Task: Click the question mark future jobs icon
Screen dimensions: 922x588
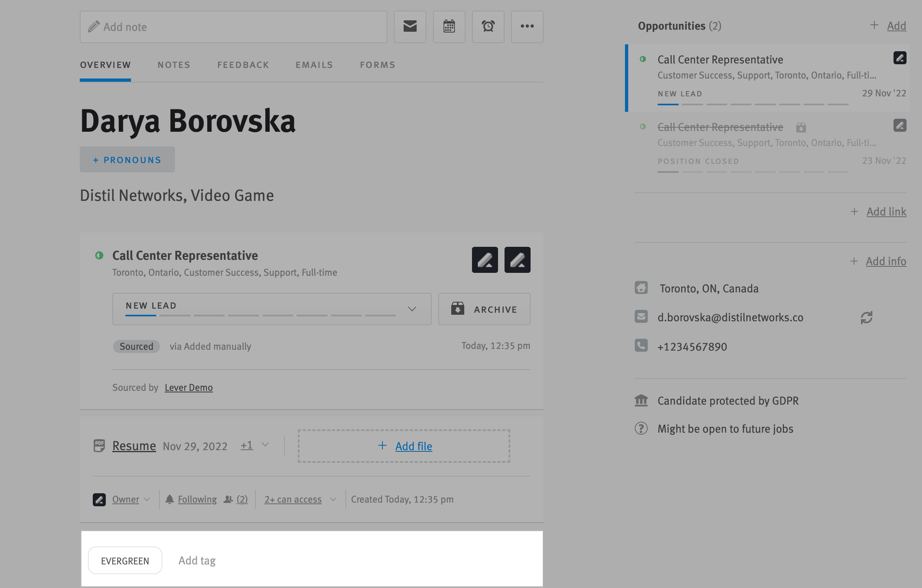Action: point(641,429)
